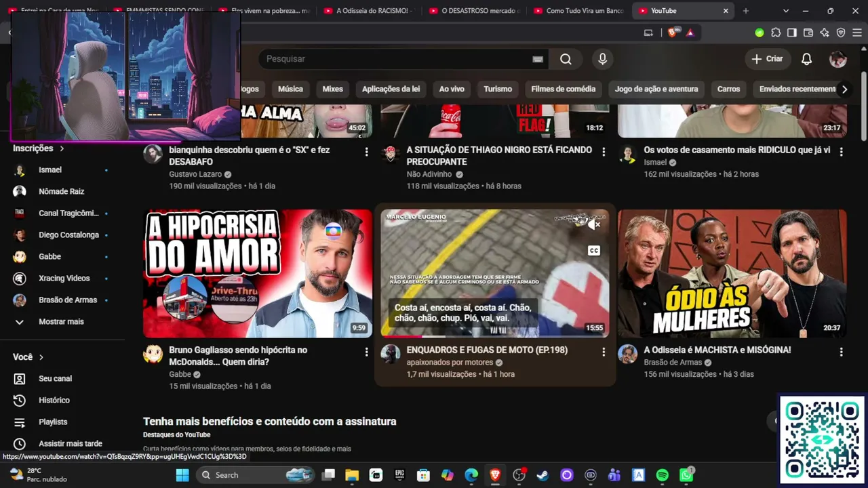
Task: Open options for ENQUADROS E FUGAS DE MOTO
Action: (x=604, y=352)
